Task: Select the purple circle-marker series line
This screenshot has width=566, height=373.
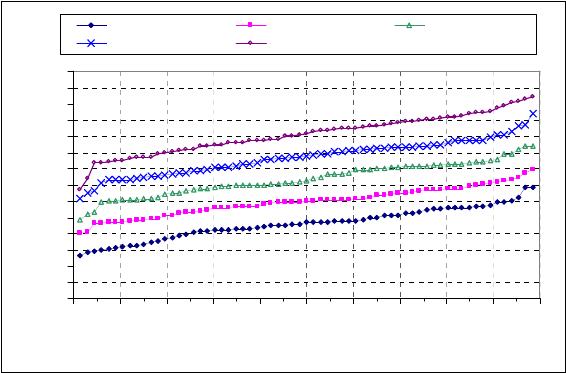Action: pyautogui.click(x=306, y=133)
